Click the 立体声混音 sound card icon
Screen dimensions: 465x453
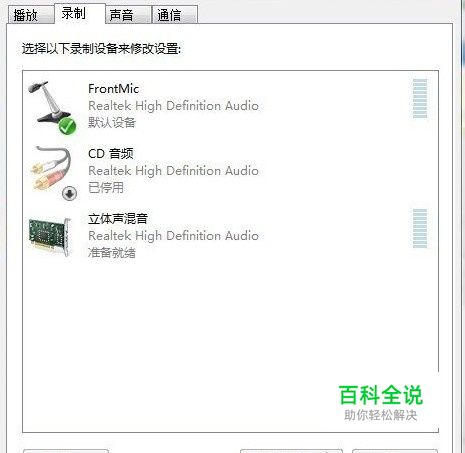pos(51,236)
